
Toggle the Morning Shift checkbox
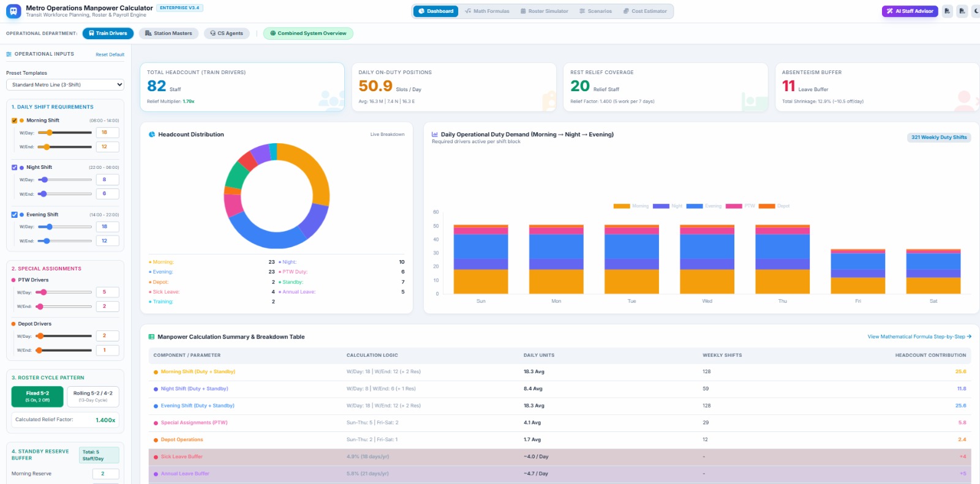pyautogui.click(x=15, y=121)
